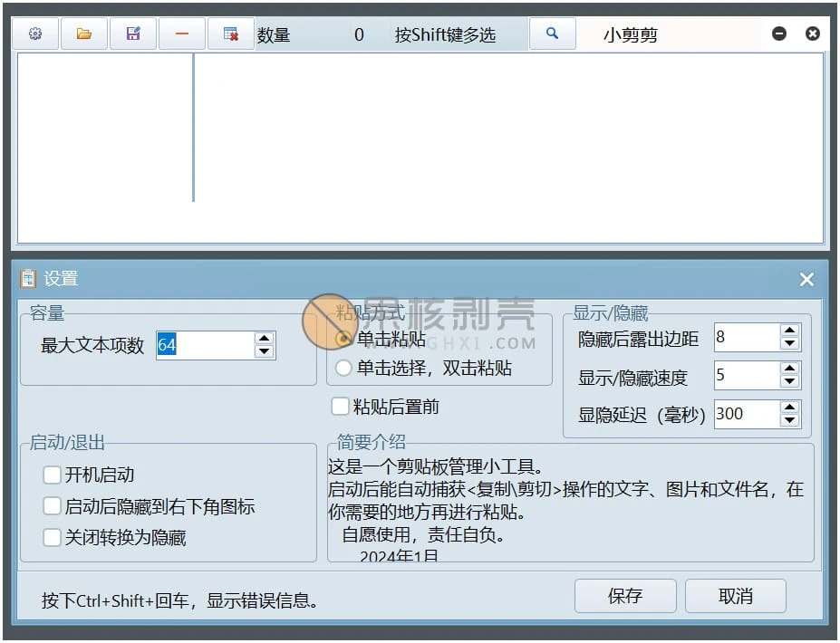
Task: Decrease 显隐延迟（毫秒） value
Action: point(789,420)
